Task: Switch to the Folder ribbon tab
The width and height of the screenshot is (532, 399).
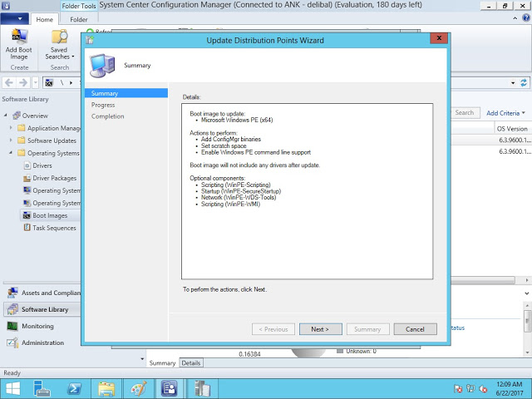Action: click(79, 19)
